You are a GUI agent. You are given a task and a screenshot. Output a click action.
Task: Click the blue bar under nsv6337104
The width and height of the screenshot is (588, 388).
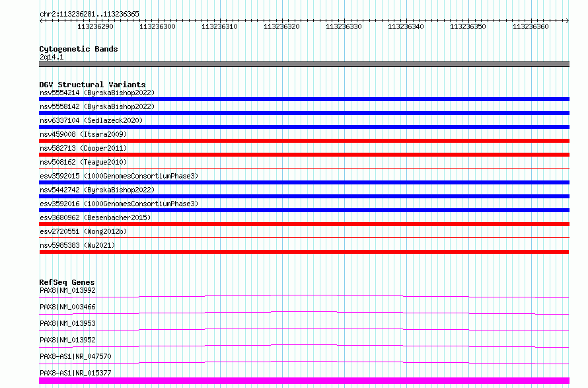tap(304, 127)
